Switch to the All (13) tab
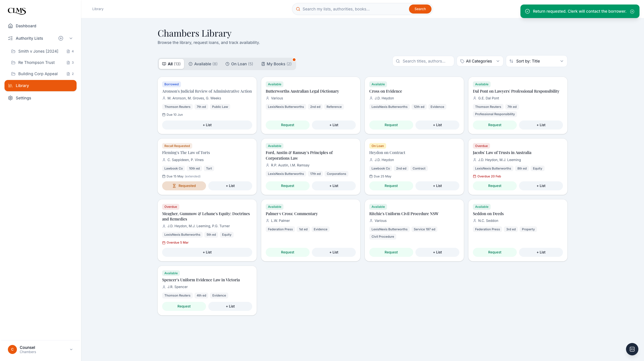The image size is (644, 361). pyautogui.click(x=171, y=64)
